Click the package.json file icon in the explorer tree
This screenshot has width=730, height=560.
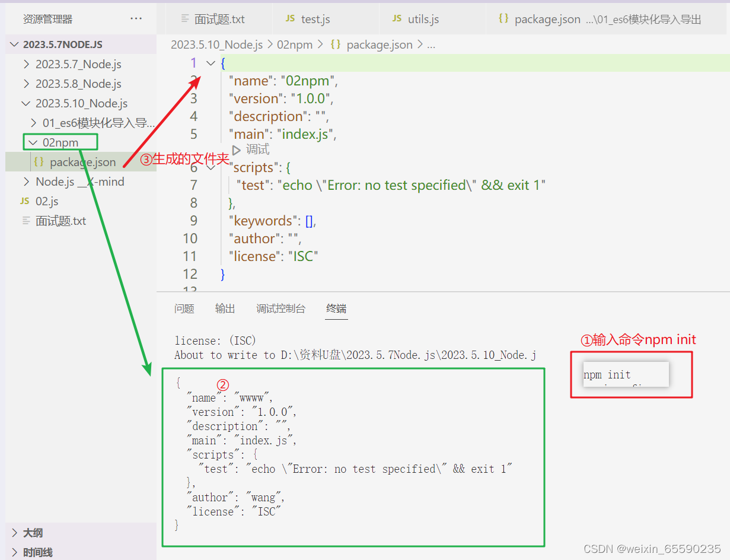pos(39,161)
